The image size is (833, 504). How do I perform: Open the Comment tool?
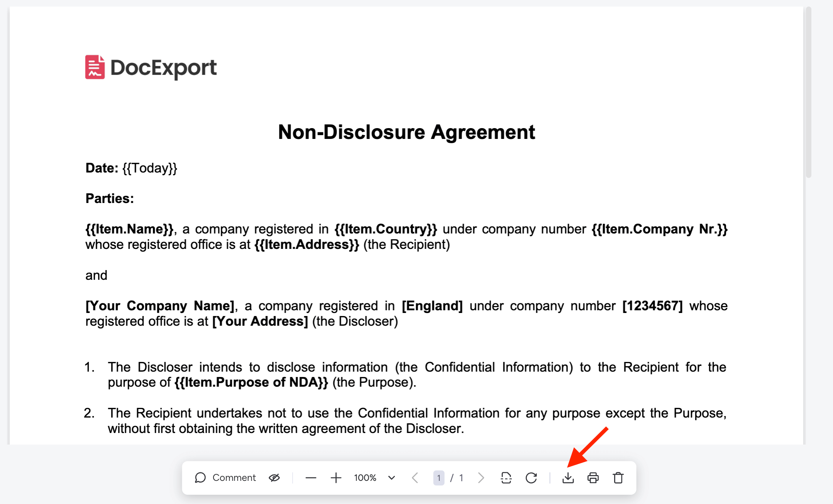[225, 478]
